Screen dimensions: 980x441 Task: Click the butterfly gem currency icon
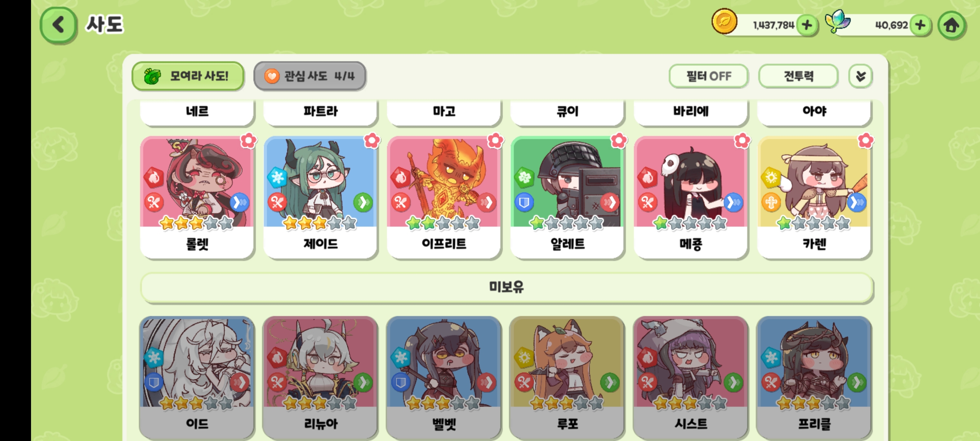pyautogui.click(x=837, y=21)
